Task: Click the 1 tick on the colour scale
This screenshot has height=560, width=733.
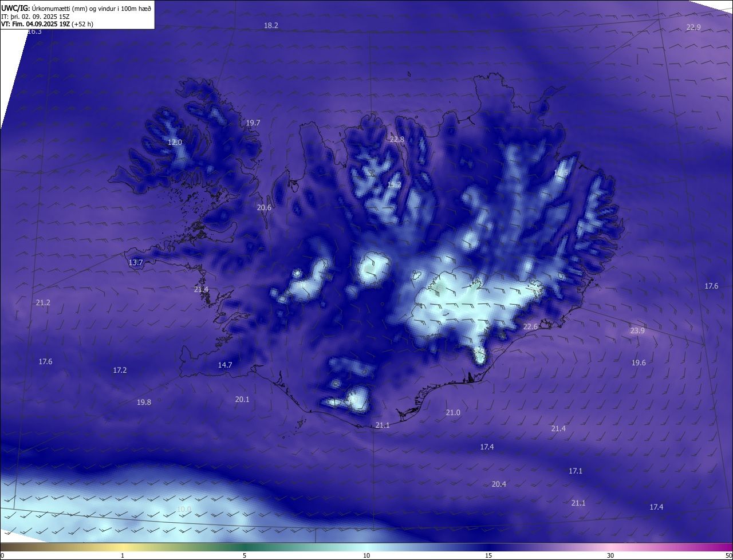Action: pyautogui.click(x=123, y=556)
